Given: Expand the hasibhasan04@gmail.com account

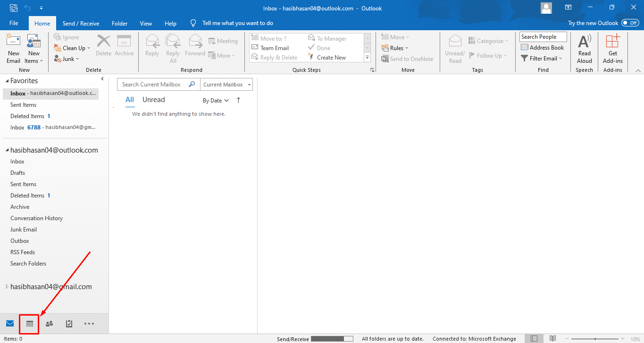Looking at the screenshot, I should [7, 287].
